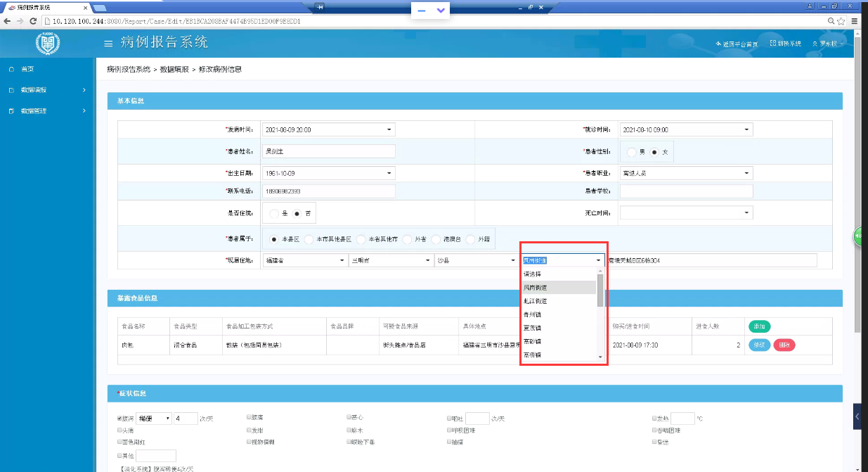
Task: Click the 患者学校 input field
Action: pos(687,191)
